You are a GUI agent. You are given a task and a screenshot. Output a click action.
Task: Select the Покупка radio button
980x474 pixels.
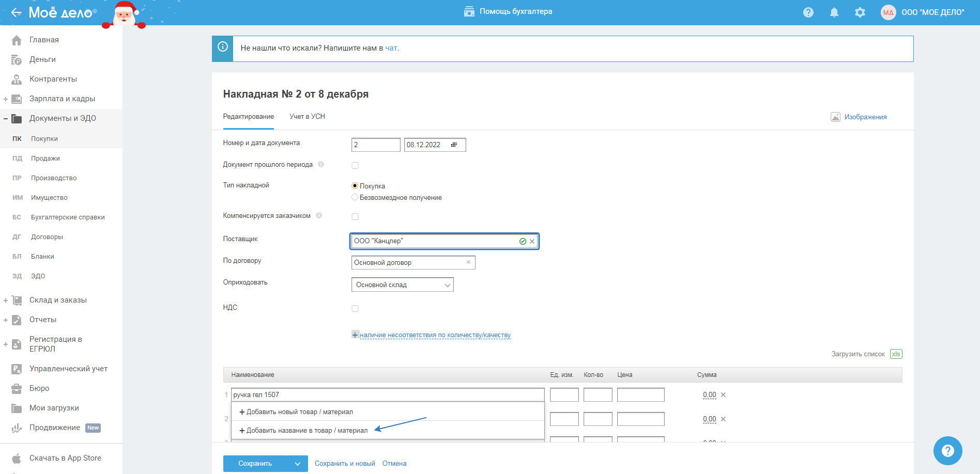(355, 186)
